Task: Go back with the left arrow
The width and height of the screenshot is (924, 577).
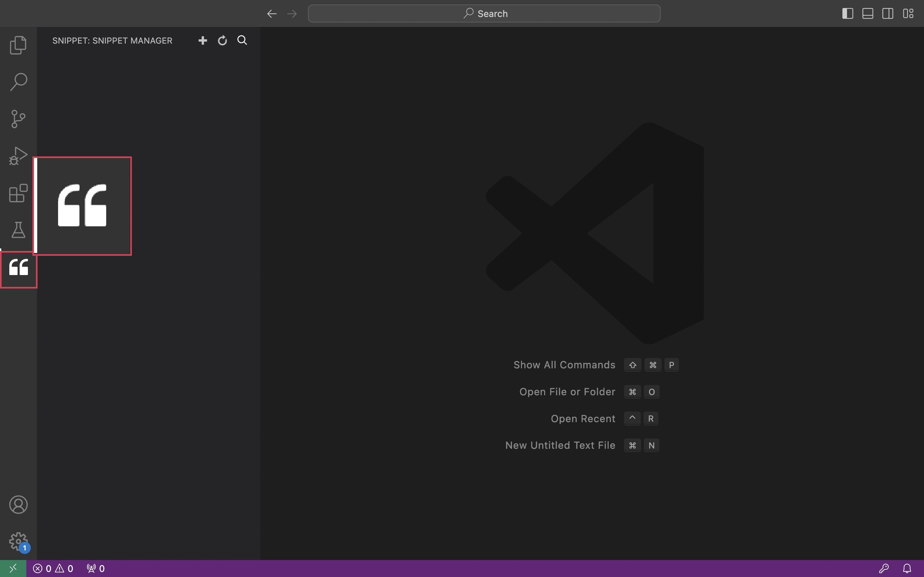Action: (x=272, y=14)
